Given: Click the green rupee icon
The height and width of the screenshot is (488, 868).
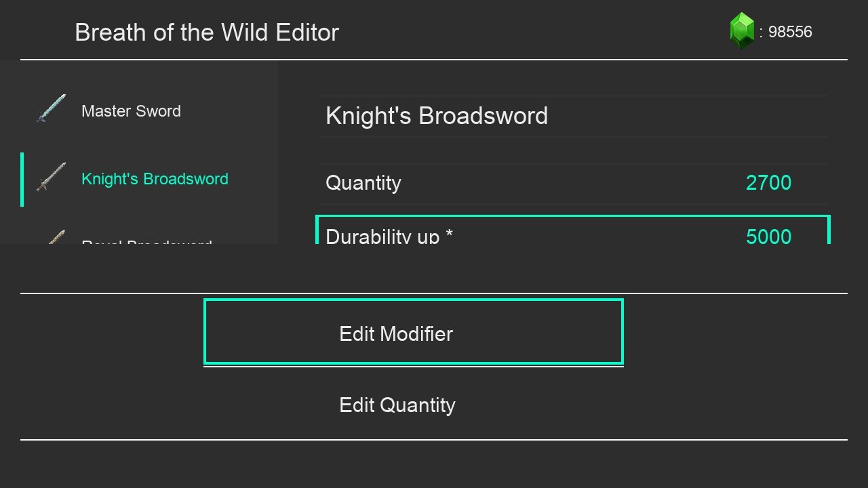Looking at the screenshot, I should pos(741,31).
